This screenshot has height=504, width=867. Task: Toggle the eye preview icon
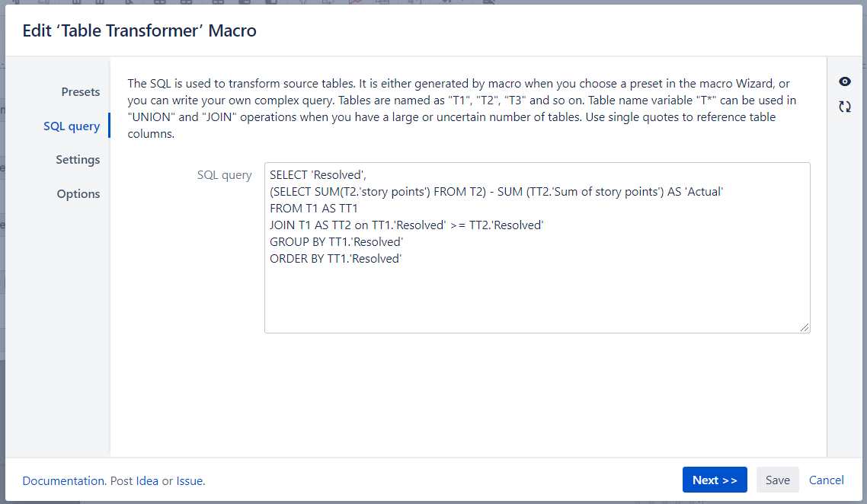pos(845,81)
